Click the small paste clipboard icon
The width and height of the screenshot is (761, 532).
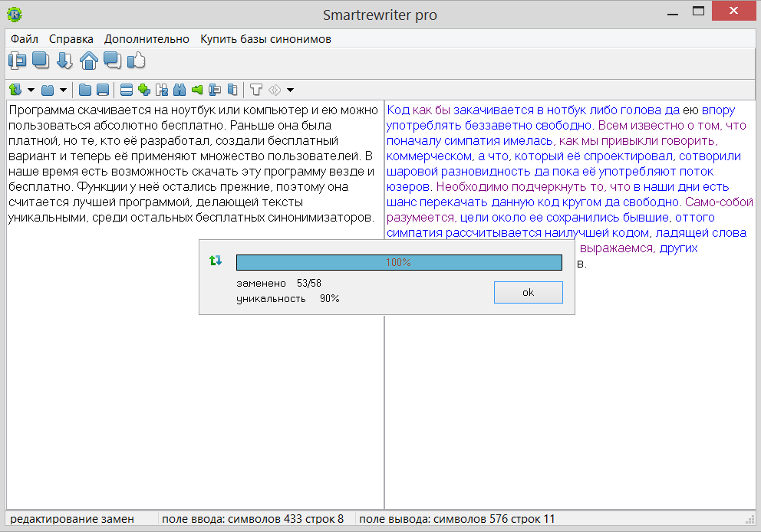pos(232,90)
